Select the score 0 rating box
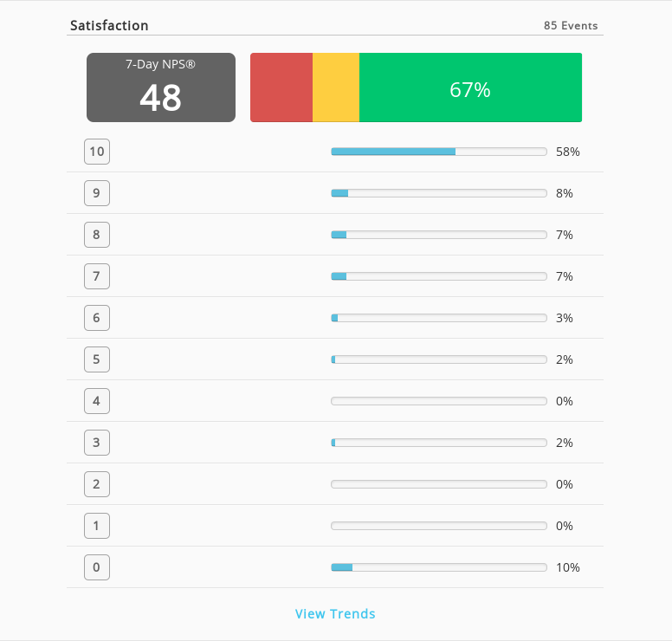Viewport: 672px width, 641px height. pos(97,567)
